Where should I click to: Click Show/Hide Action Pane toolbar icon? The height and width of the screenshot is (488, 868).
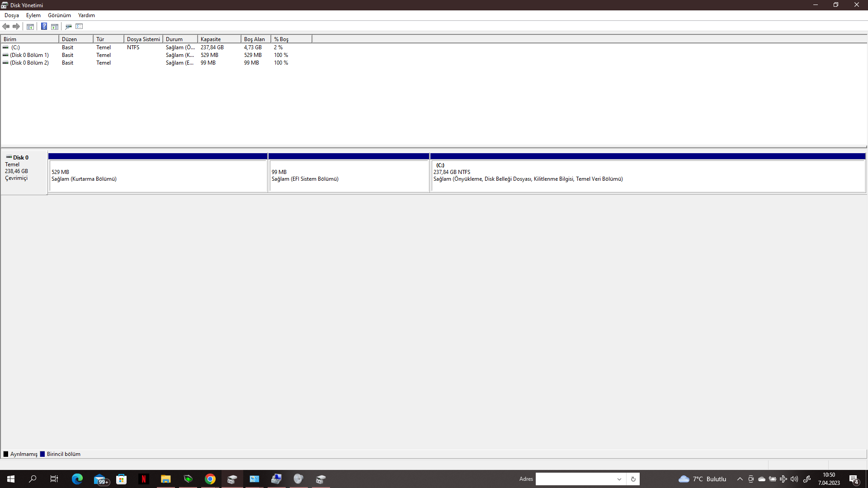(x=55, y=26)
